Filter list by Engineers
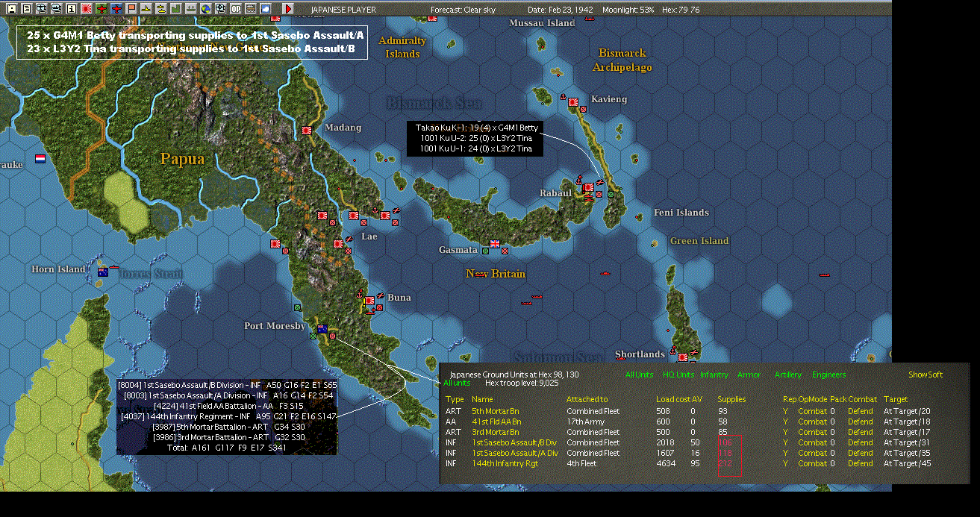 (x=829, y=375)
